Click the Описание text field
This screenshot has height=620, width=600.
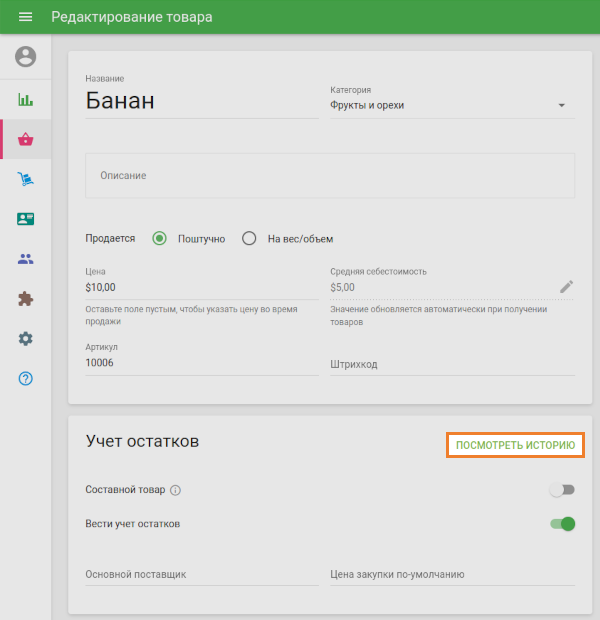point(330,176)
